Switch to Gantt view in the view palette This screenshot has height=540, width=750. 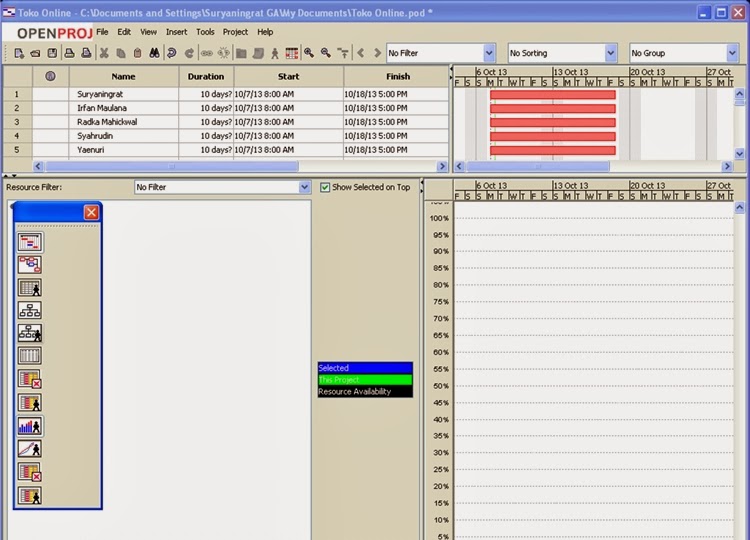coord(30,242)
